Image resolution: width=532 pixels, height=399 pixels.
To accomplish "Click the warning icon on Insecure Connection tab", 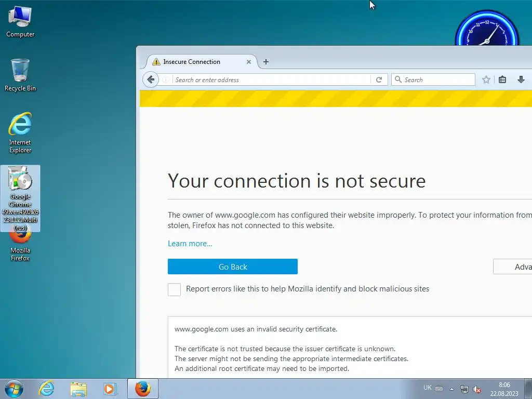I will click(x=156, y=62).
